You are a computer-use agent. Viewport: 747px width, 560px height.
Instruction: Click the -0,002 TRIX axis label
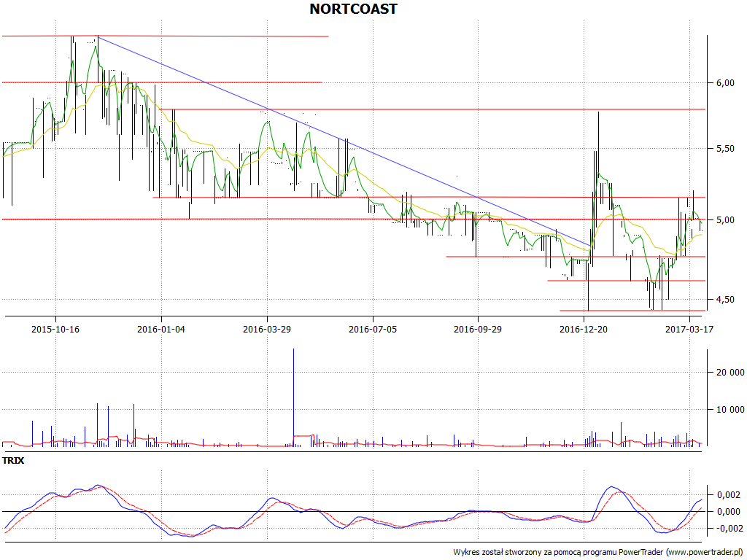[x=727, y=529]
